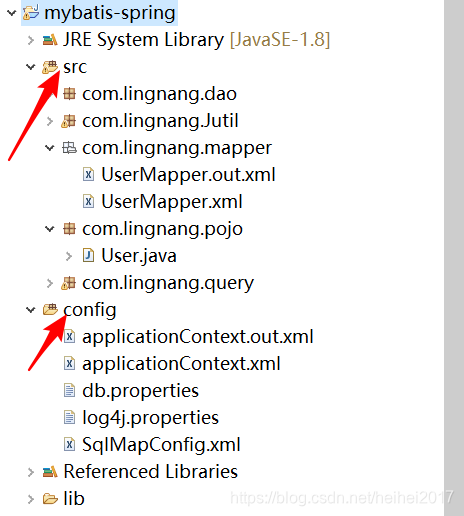Click the applicationContext.xml file icon

[x=69, y=363]
